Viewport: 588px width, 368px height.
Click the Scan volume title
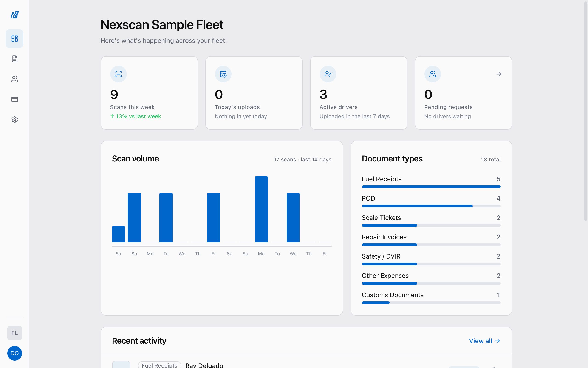point(135,159)
